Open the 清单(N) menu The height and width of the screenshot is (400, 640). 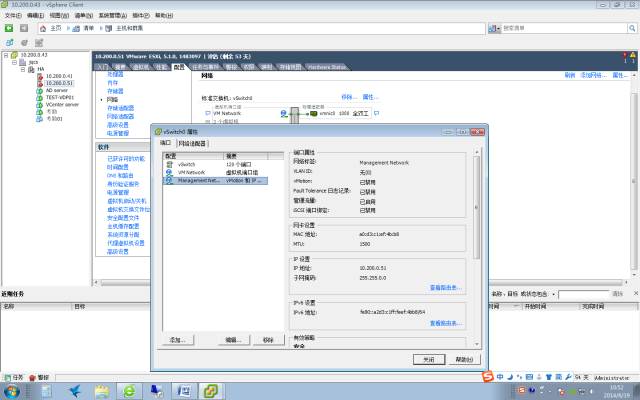tap(84, 15)
